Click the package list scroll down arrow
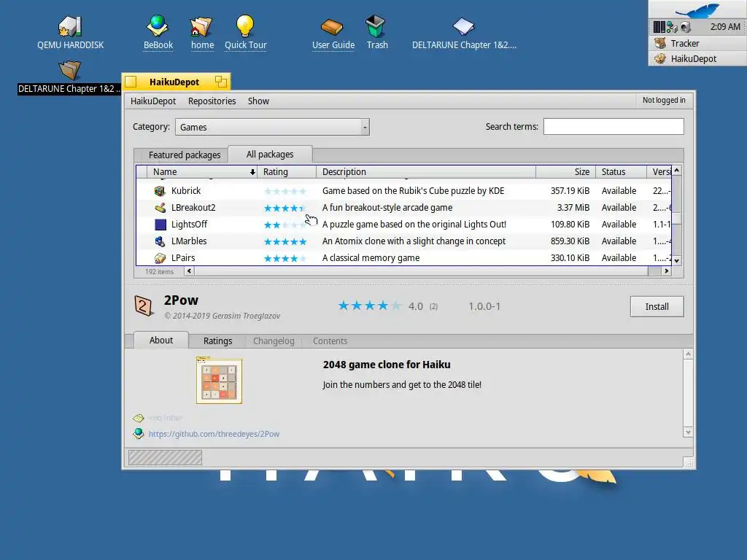This screenshot has height=560, width=747. [x=676, y=260]
